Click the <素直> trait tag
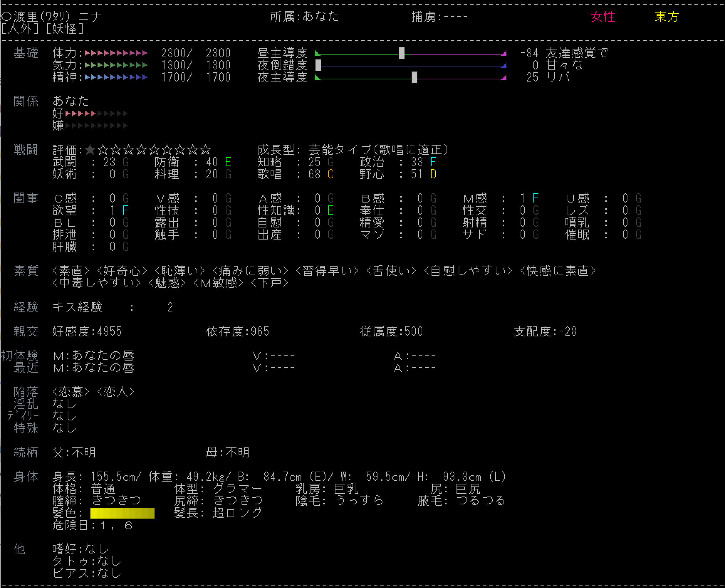The height and width of the screenshot is (588, 725). pyautogui.click(x=71, y=271)
